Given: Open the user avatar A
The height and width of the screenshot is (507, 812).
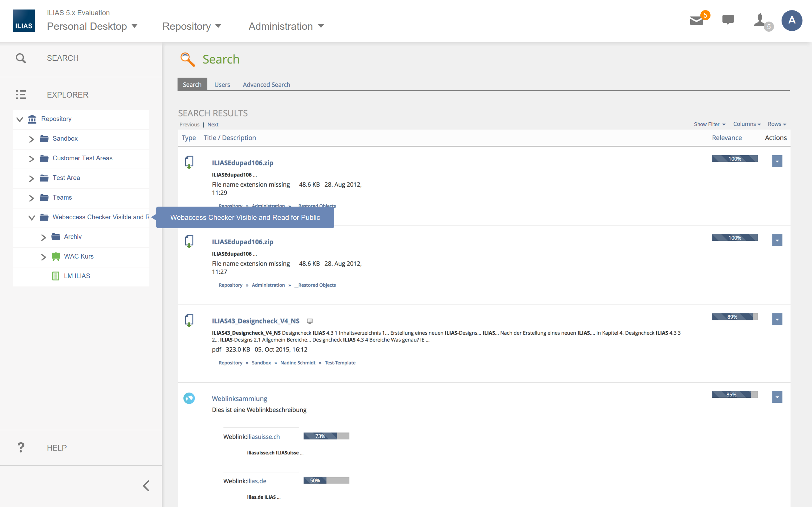Looking at the screenshot, I should (x=791, y=21).
